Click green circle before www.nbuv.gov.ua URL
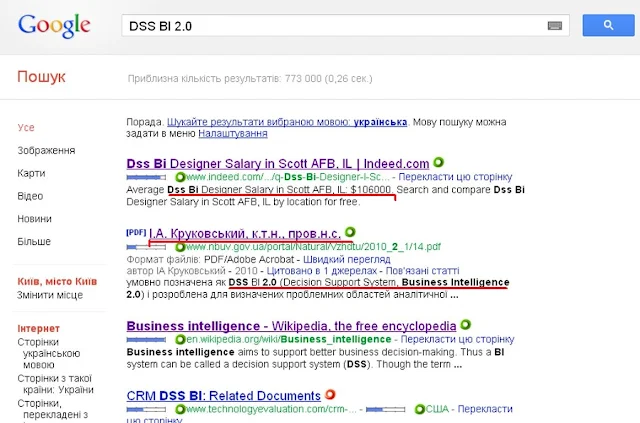 (x=180, y=247)
